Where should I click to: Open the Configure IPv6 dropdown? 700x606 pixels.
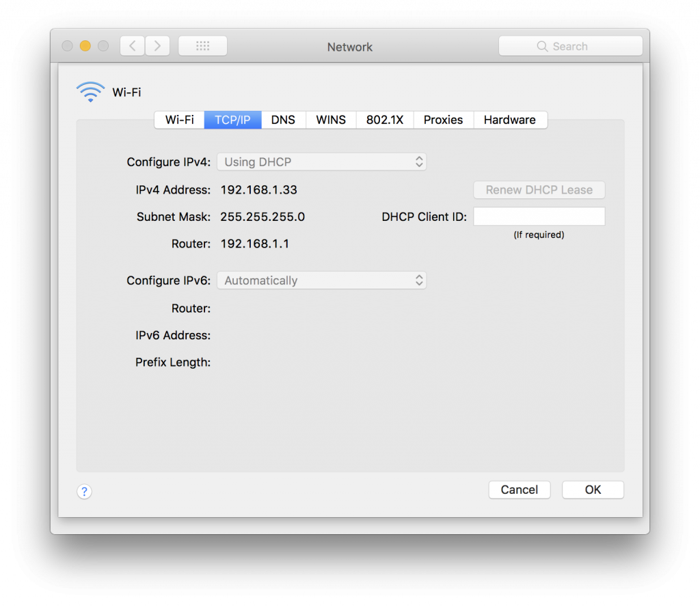click(x=321, y=280)
